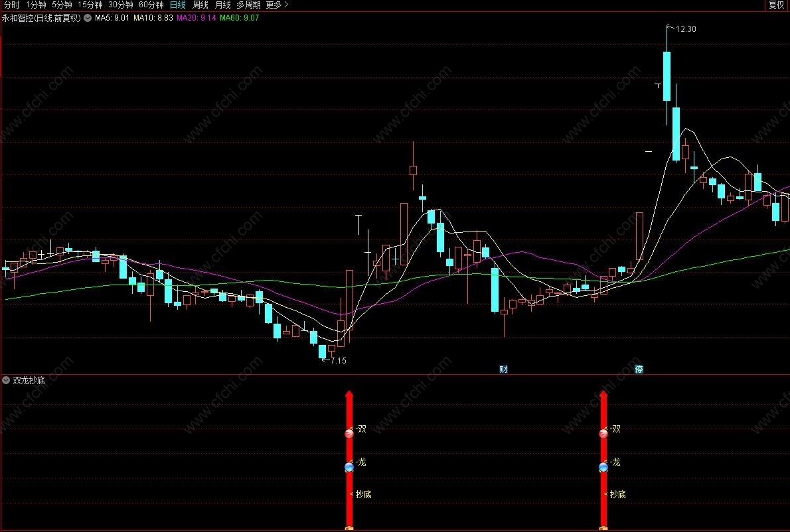
Task: Click the blue ball on first signal
Action: [349, 468]
